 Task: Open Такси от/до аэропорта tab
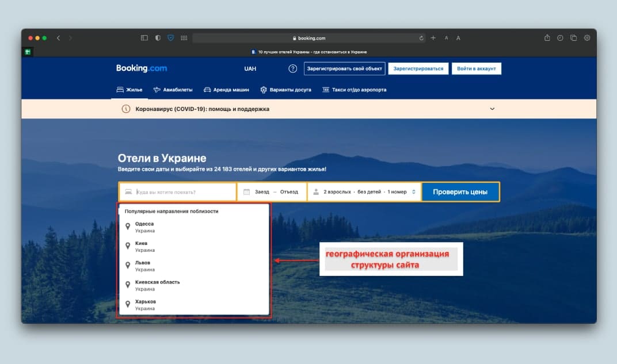pyautogui.click(x=354, y=90)
